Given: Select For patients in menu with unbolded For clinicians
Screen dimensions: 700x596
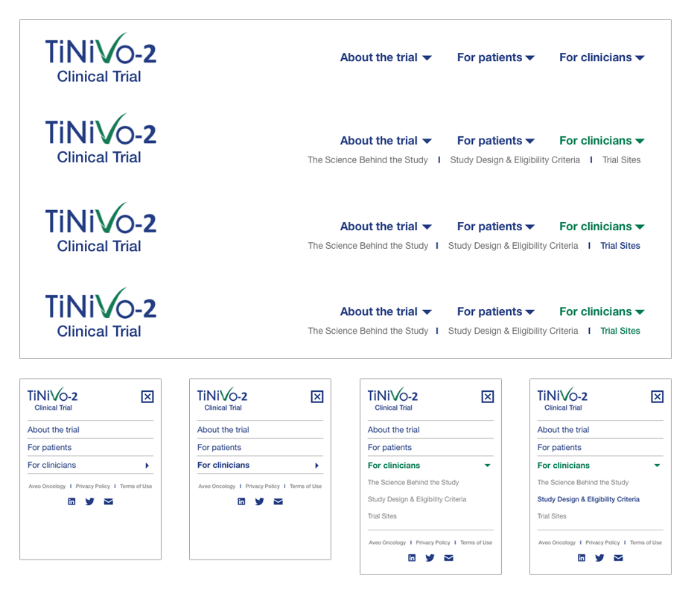Looking at the screenshot, I should tap(50, 448).
